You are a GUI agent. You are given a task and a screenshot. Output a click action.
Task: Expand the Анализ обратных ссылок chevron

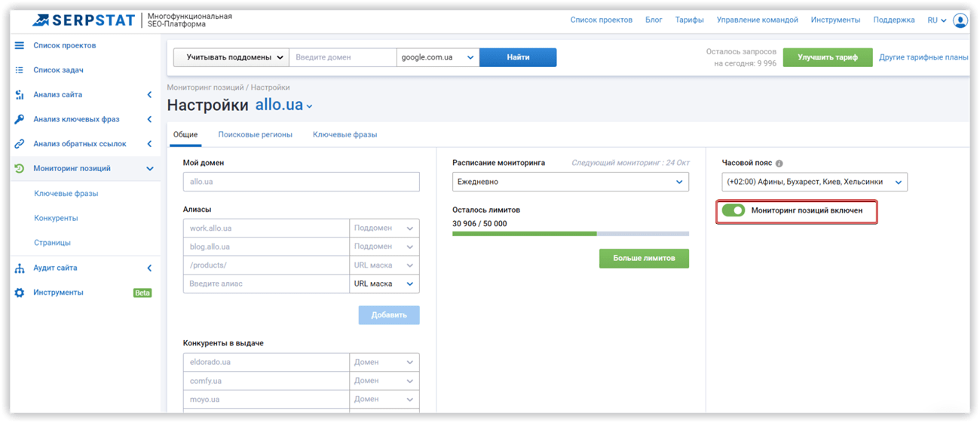tap(149, 144)
